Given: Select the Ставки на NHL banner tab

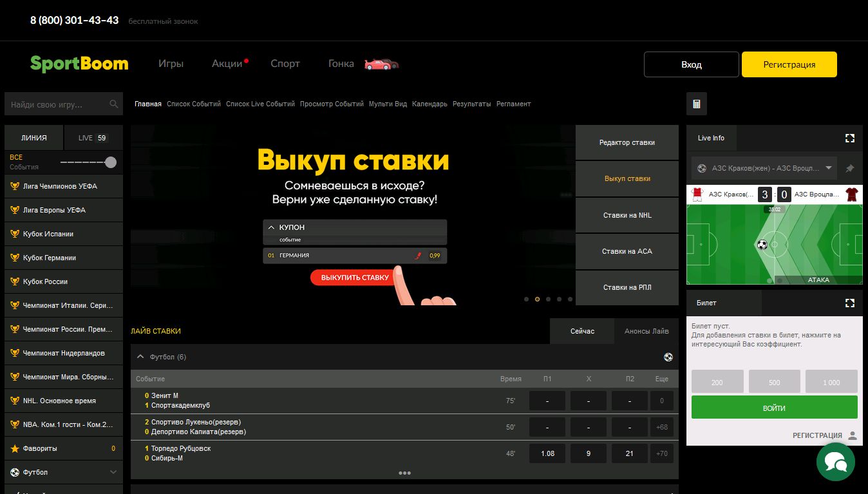Looking at the screenshot, I should point(627,215).
